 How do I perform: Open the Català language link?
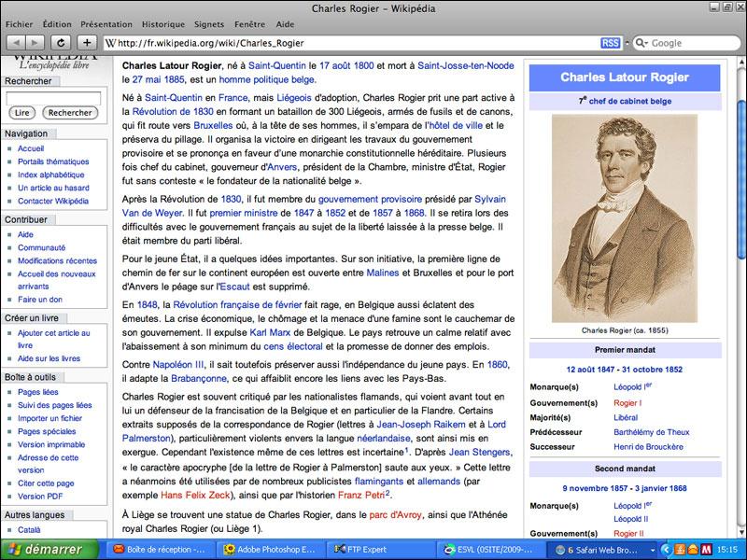pos(29,530)
